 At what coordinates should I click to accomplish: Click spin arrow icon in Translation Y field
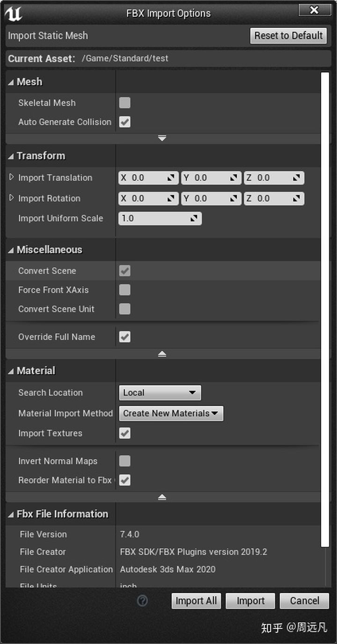coord(234,178)
